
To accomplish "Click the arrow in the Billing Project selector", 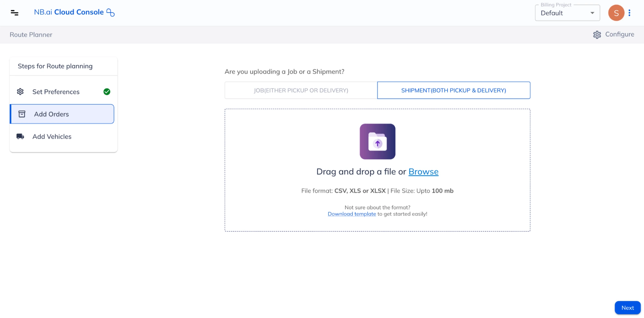I will [x=592, y=13].
